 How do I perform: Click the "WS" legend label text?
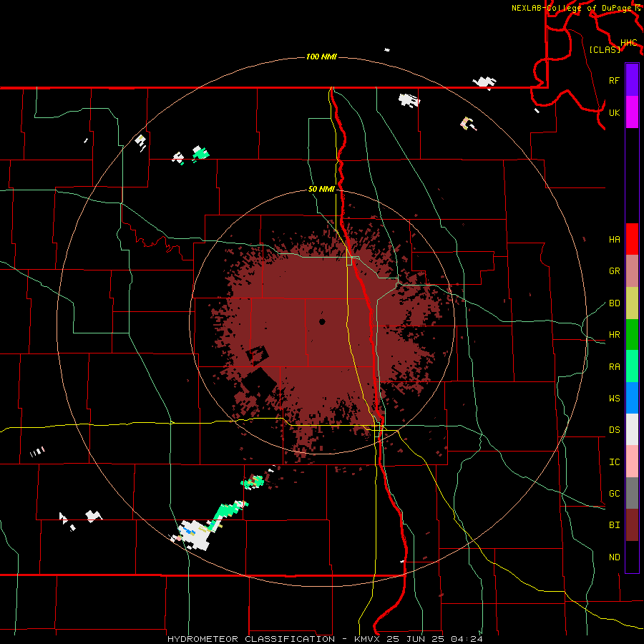(x=614, y=399)
